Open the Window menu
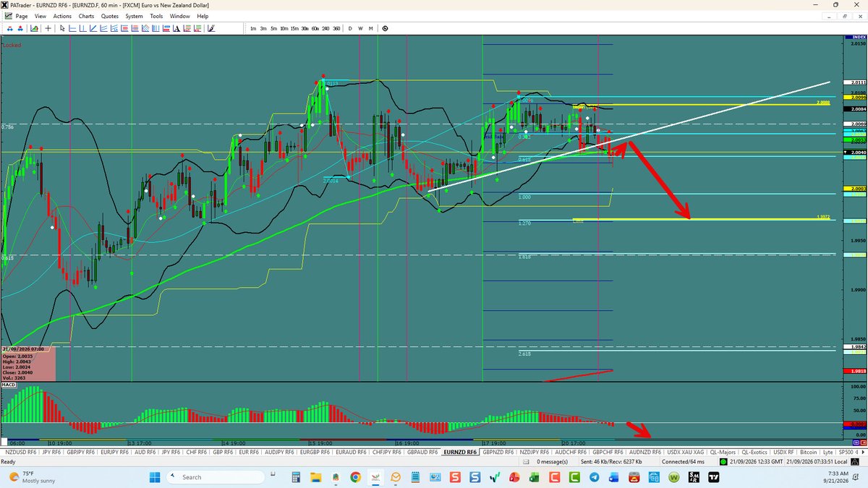 coord(180,16)
